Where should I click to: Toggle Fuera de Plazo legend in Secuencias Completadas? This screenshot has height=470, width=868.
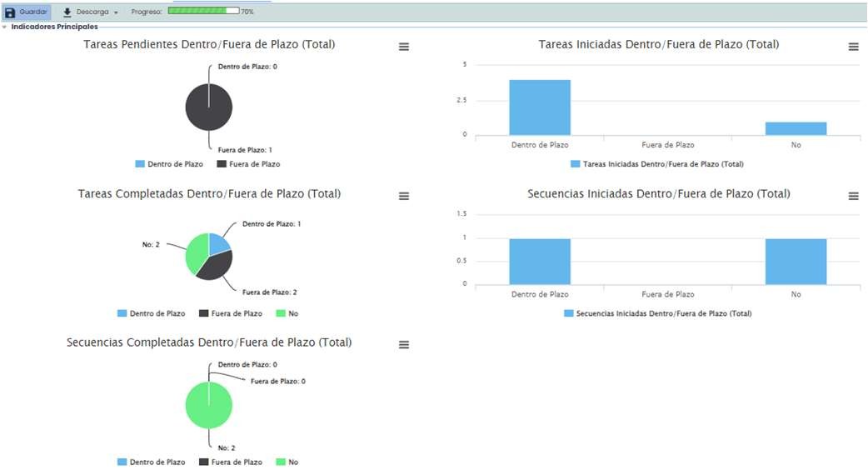click(x=230, y=462)
